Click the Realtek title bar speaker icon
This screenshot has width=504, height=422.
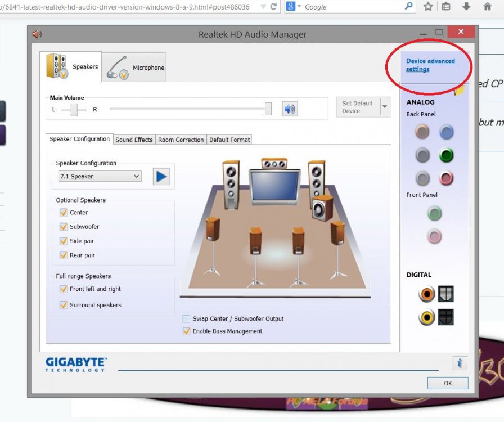pyautogui.click(x=37, y=34)
